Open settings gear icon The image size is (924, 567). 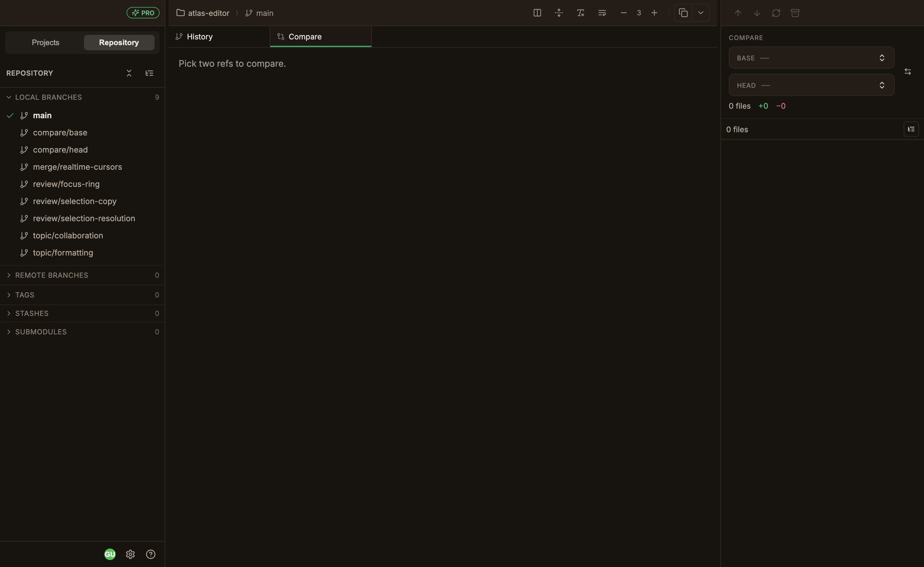pos(130,554)
